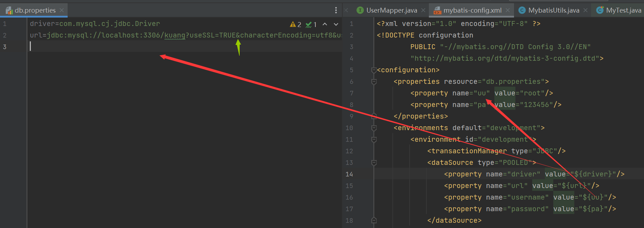
Task: Click the "${driver}" placeholder value
Action: (x=593, y=174)
